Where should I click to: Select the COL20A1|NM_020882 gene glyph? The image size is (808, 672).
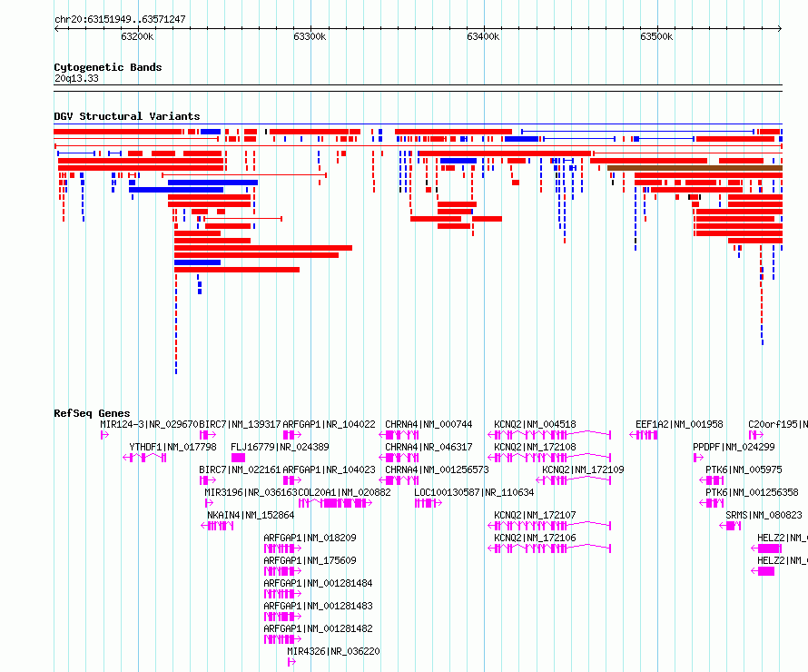pyautogui.click(x=335, y=503)
